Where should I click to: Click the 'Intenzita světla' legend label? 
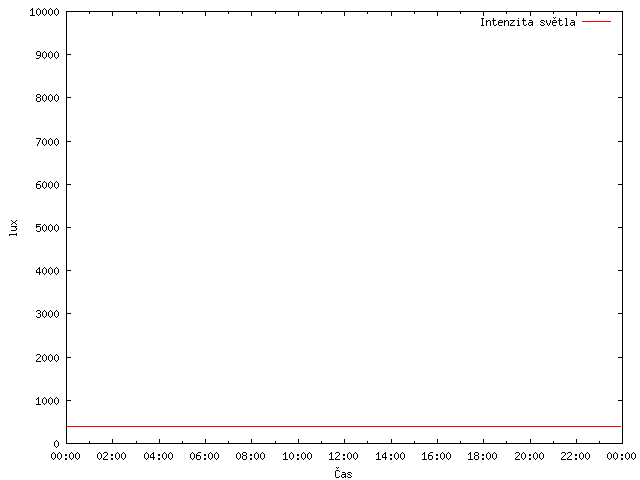(x=527, y=22)
